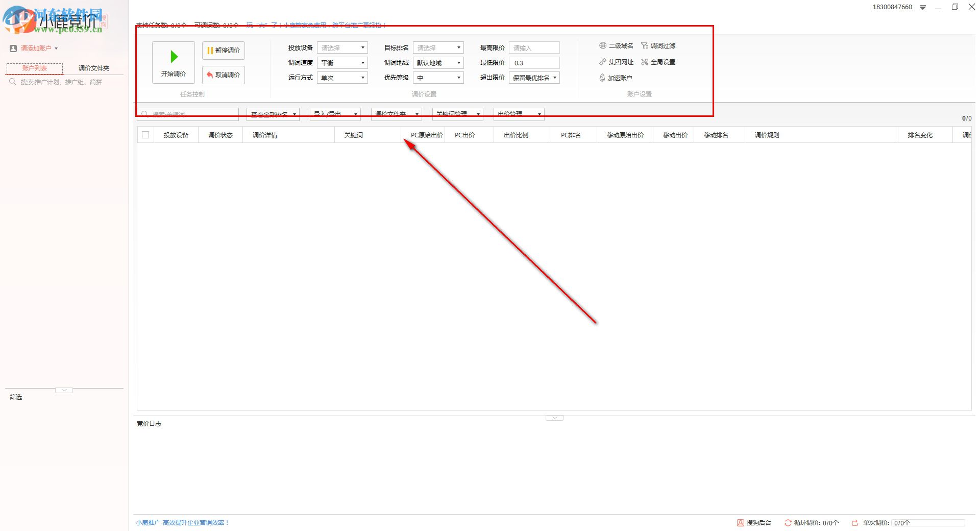This screenshot has width=980, height=531.
Task: Open the 导入/导出 dropdown
Action: tap(335, 114)
